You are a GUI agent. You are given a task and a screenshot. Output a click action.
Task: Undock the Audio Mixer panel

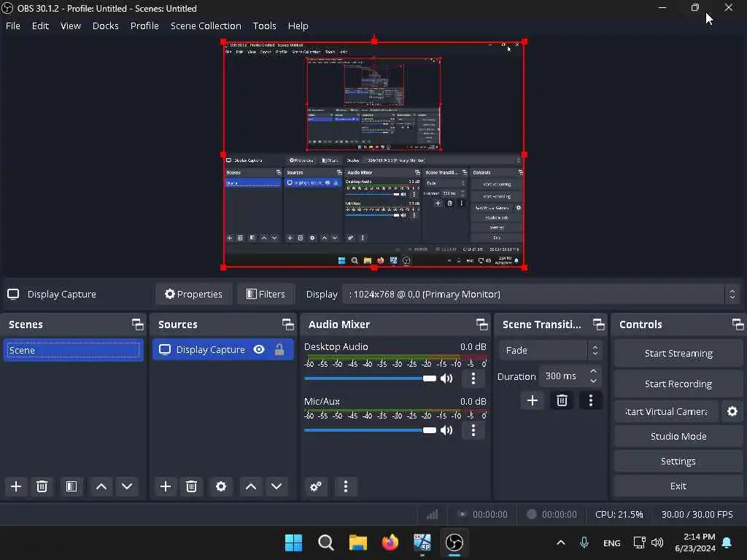pos(481,324)
